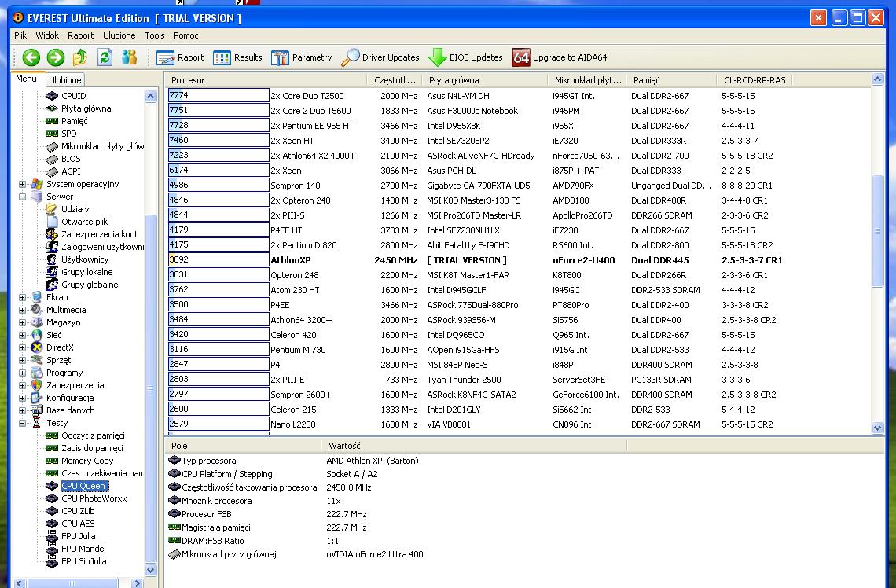Select Płyta główna tree item
The height and width of the screenshot is (588, 896).
[86, 108]
